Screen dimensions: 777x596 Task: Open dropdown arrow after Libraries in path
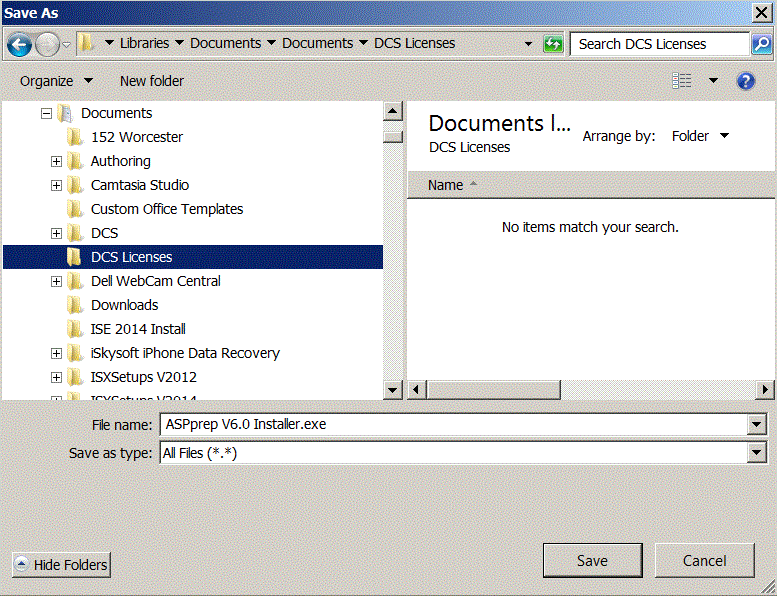[179, 43]
